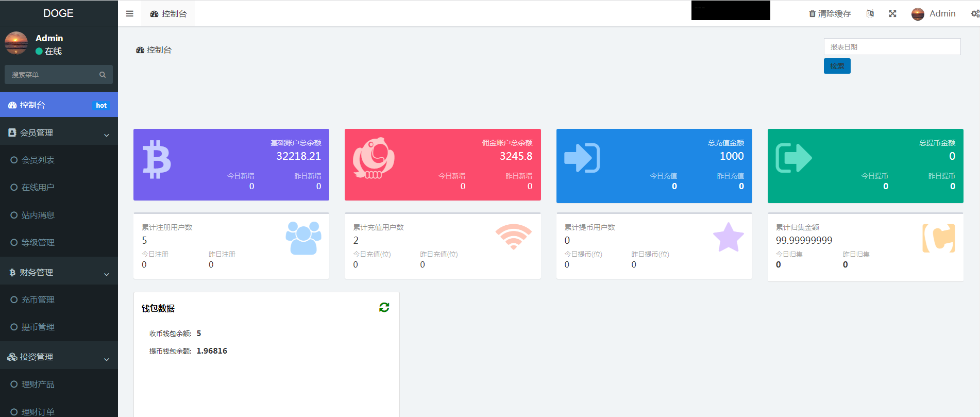Click the 会员管理 user card icon
This screenshot has height=417, width=980.
pyautogui.click(x=12, y=132)
